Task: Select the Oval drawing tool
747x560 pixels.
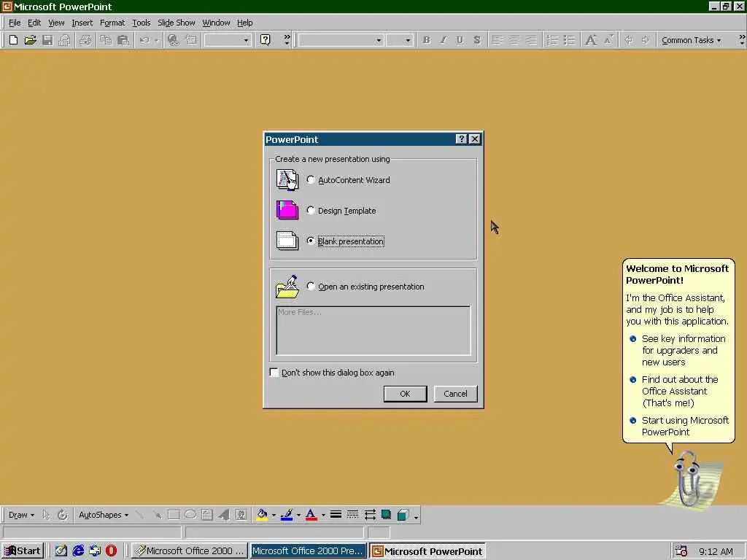Action: pyautogui.click(x=190, y=515)
